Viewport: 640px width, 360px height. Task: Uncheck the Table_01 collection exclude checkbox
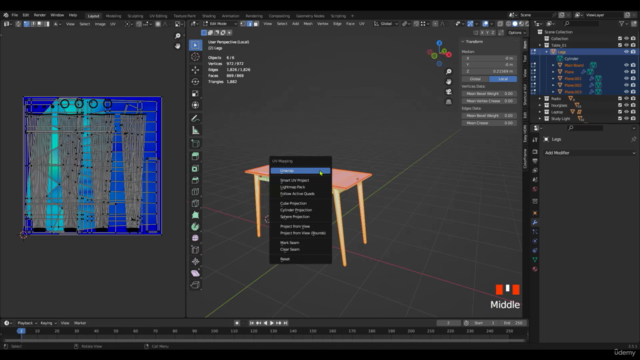[x=620, y=45]
